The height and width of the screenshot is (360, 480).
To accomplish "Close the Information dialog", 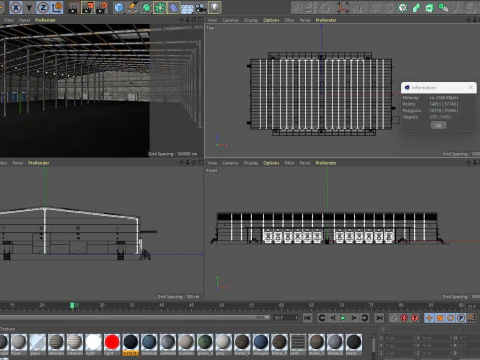I will (471, 87).
